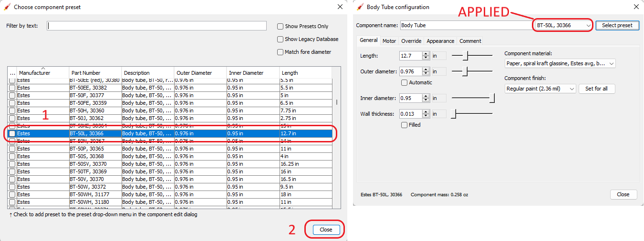Tick the checkbox for BT-50P, 30365 row
This screenshot has width=644, height=241.
coord(12,149)
